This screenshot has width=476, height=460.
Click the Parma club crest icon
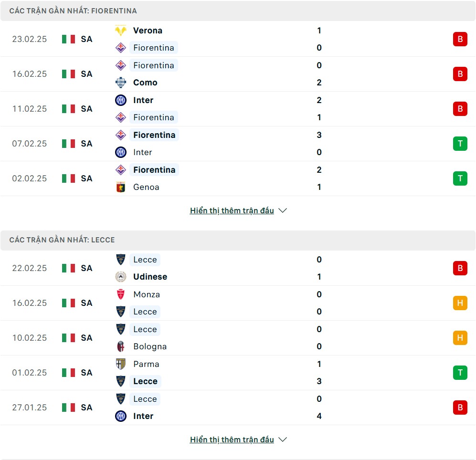(121, 364)
